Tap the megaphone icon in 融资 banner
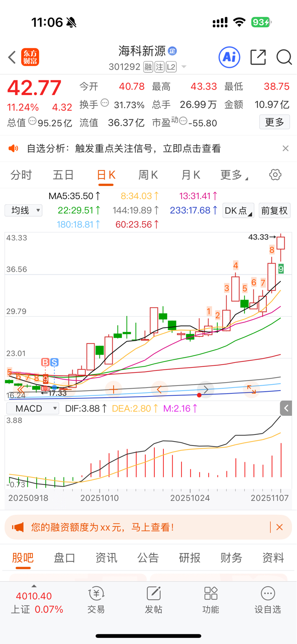 click(18, 527)
